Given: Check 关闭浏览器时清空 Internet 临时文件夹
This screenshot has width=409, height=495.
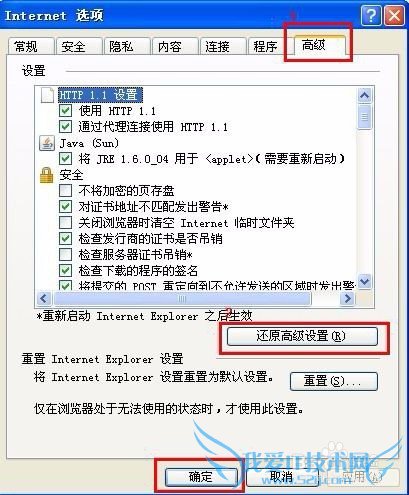Looking at the screenshot, I should tap(65, 223).
